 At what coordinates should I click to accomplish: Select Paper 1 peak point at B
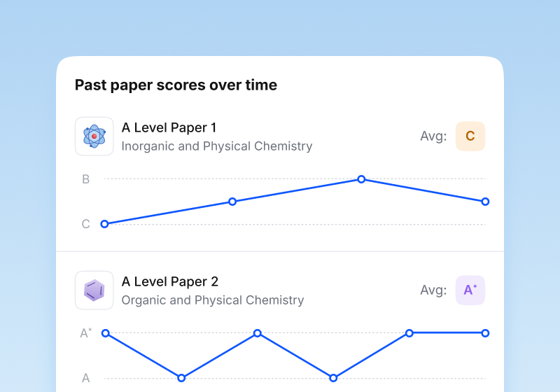click(x=361, y=179)
